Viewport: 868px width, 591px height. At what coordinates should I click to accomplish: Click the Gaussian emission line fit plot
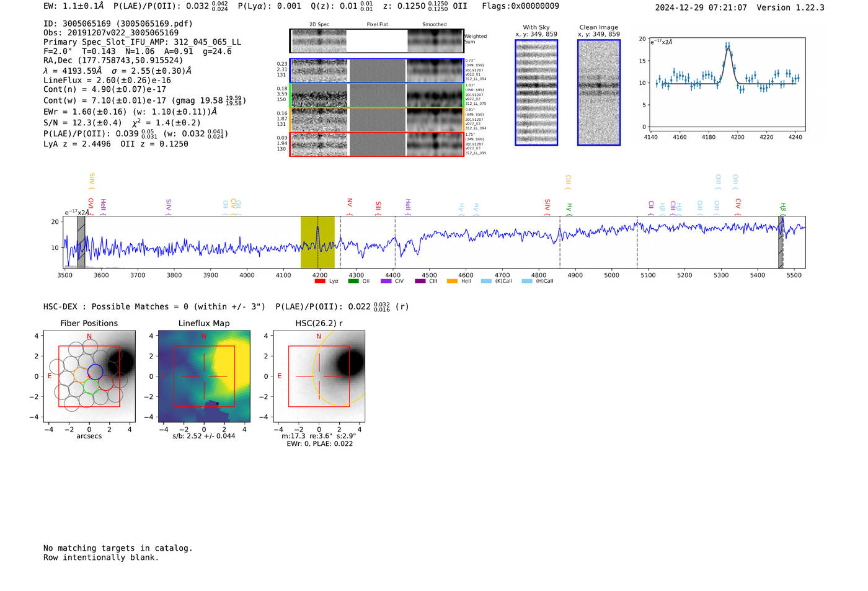click(728, 84)
